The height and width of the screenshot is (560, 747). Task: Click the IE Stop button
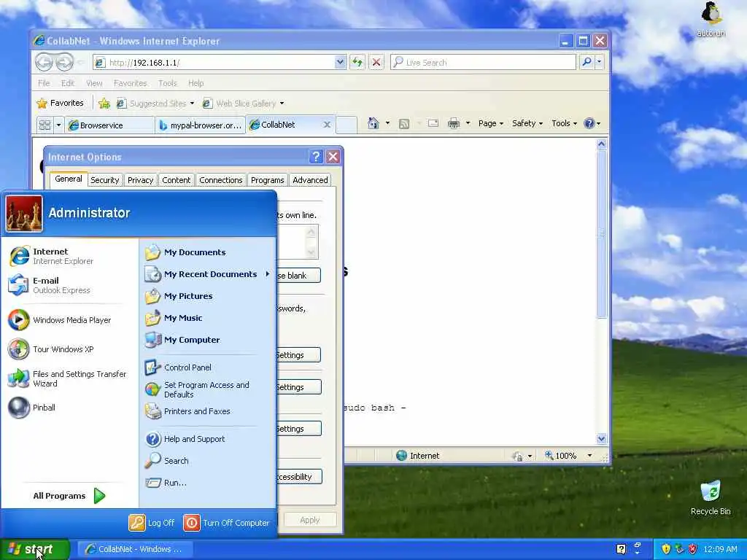376,62
